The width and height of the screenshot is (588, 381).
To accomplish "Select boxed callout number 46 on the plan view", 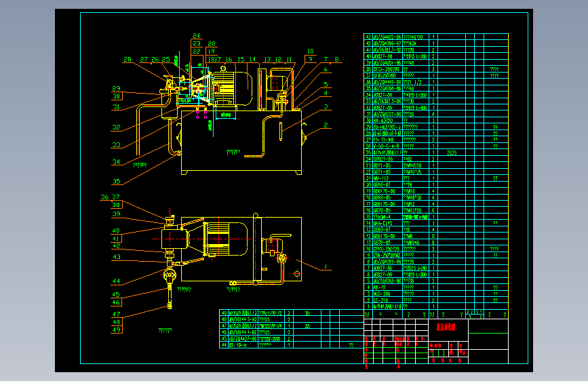I will click(x=117, y=302).
